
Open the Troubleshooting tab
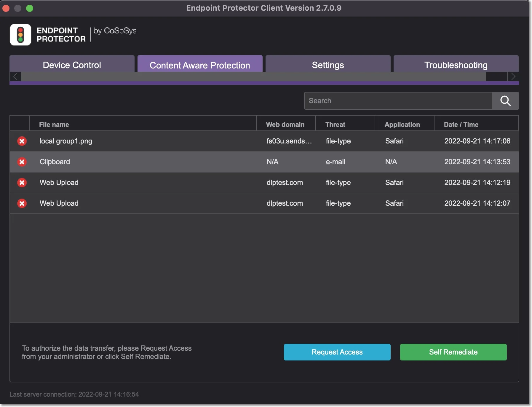[x=456, y=65]
